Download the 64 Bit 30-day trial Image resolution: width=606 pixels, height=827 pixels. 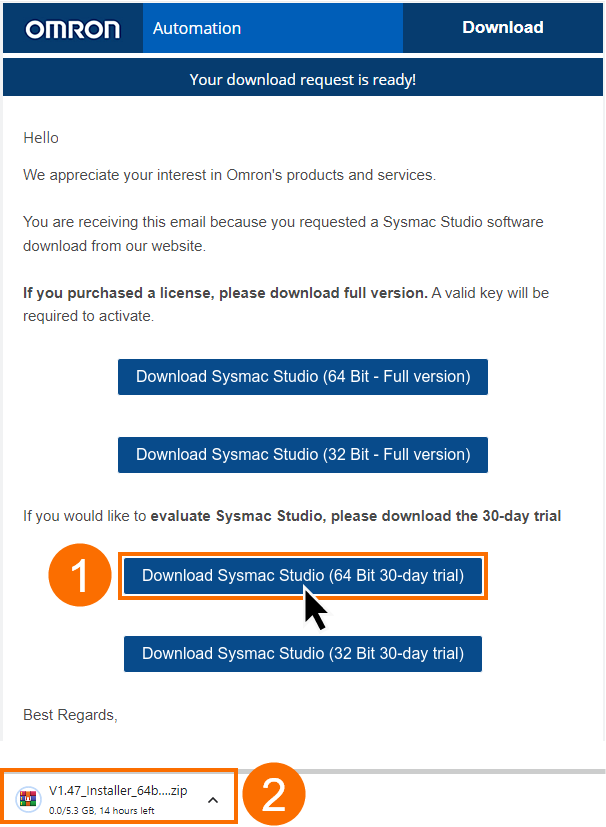302,575
